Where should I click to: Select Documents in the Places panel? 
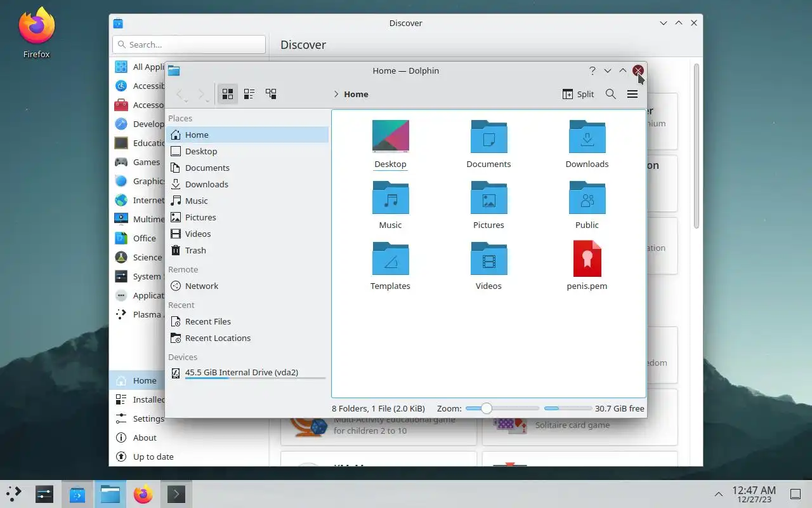247,168
